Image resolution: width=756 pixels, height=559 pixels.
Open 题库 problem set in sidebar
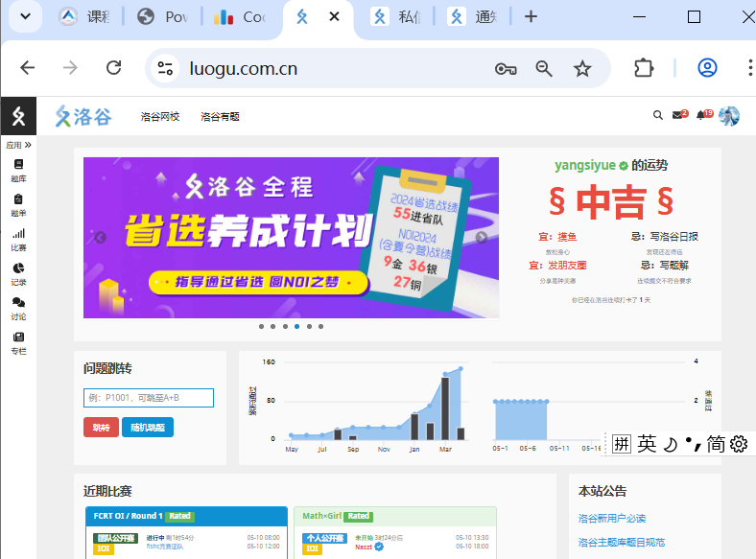(x=18, y=171)
